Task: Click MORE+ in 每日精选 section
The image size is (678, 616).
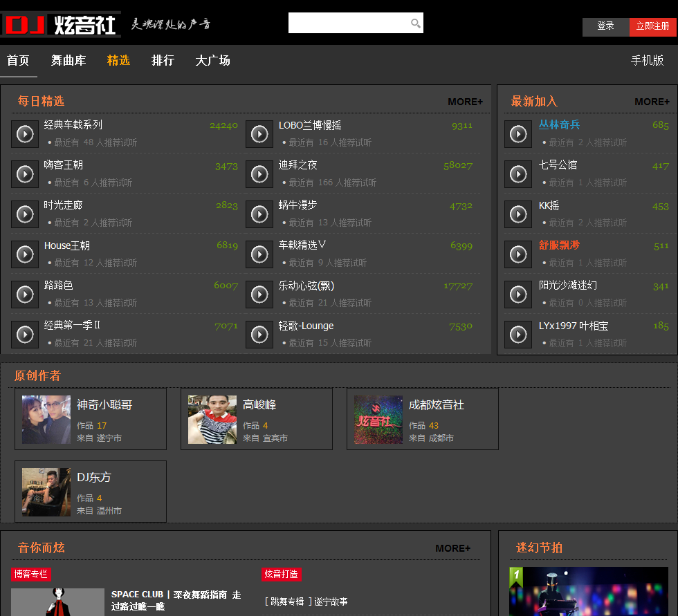Action: coord(465,102)
